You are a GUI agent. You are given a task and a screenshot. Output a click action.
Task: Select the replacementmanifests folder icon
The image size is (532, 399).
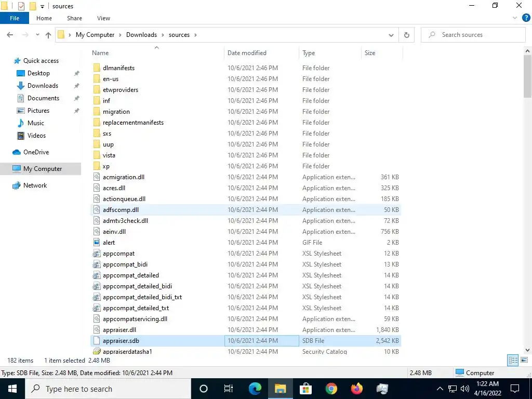tap(97, 123)
